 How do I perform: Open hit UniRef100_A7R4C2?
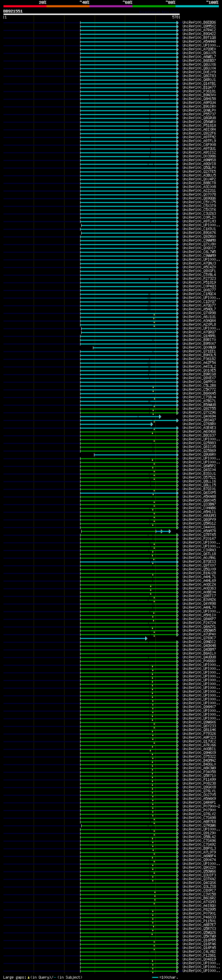pyautogui.click(x=199, y=30)
